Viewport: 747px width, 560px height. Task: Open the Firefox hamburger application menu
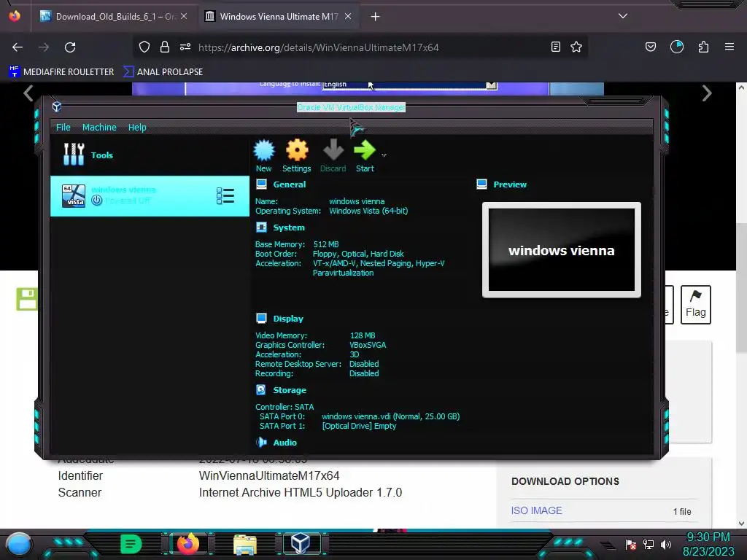(x=729, y=47)
